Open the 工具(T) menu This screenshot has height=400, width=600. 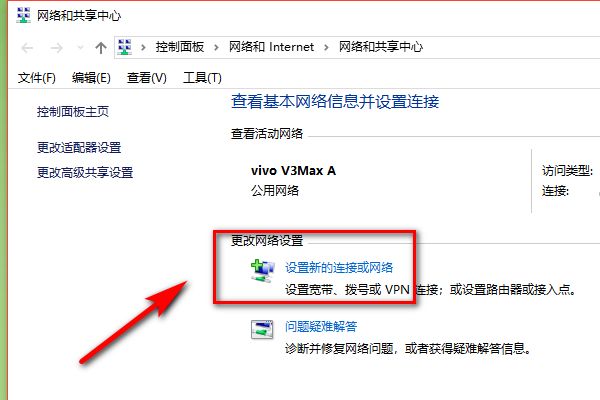(202, 78)
